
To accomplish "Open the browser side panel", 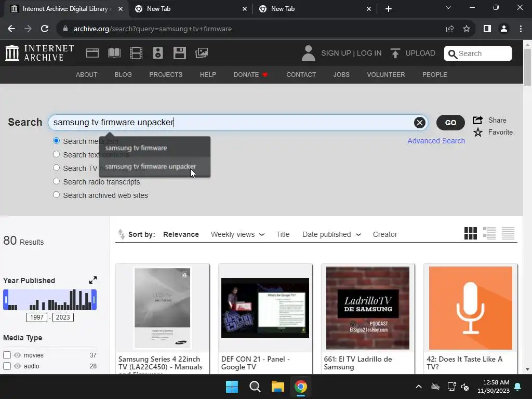I will click(487, 29).
